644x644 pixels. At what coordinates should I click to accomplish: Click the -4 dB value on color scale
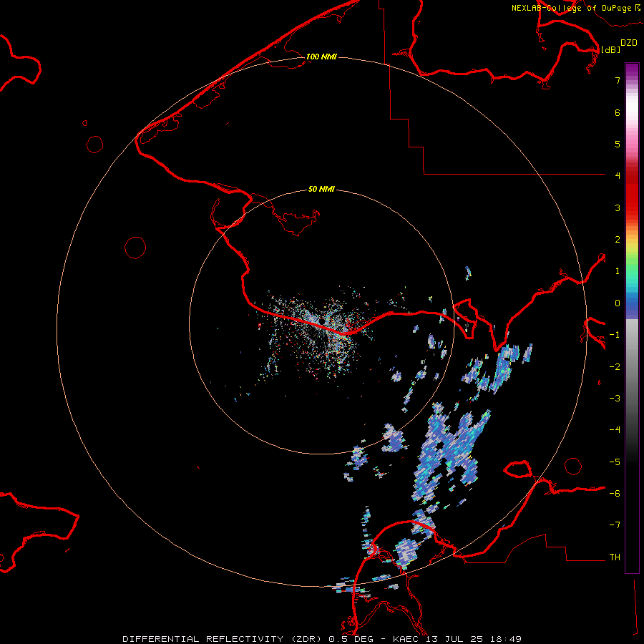[615, 430]
